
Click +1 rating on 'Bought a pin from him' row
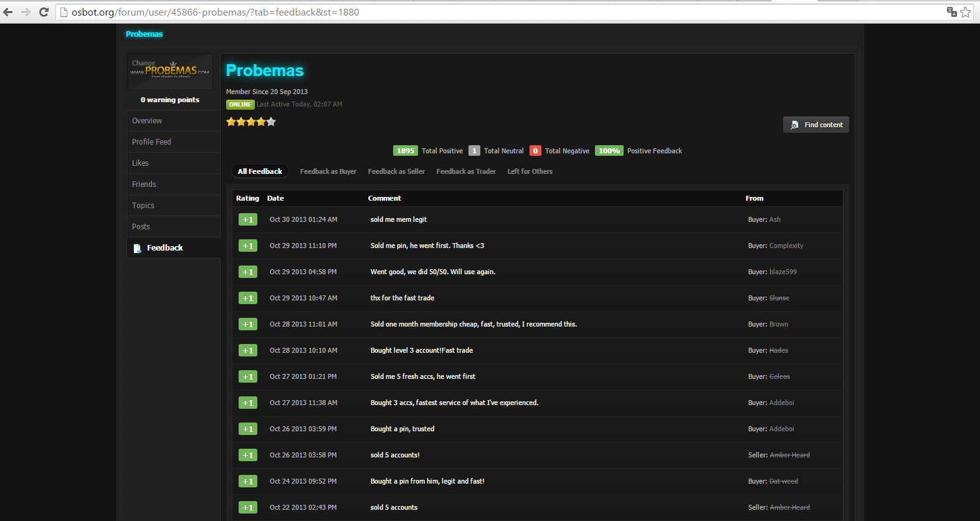tap(248, 481)
